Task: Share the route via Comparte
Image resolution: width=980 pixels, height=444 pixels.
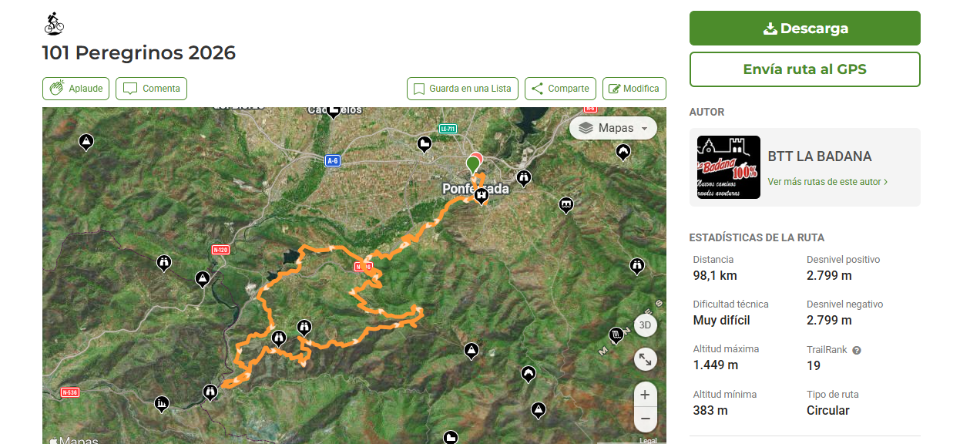Action: pos(560,89)
